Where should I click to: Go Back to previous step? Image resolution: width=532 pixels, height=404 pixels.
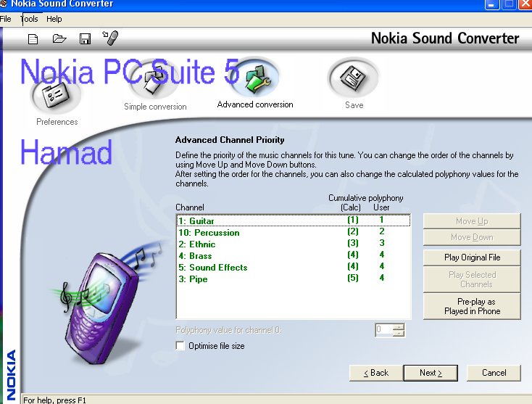[x=376, y=373]
